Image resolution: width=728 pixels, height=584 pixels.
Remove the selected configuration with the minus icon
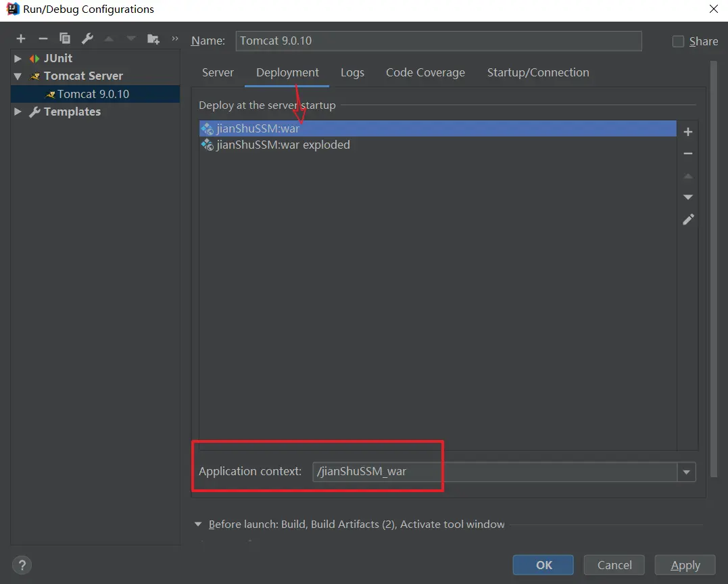coord(43,39)
